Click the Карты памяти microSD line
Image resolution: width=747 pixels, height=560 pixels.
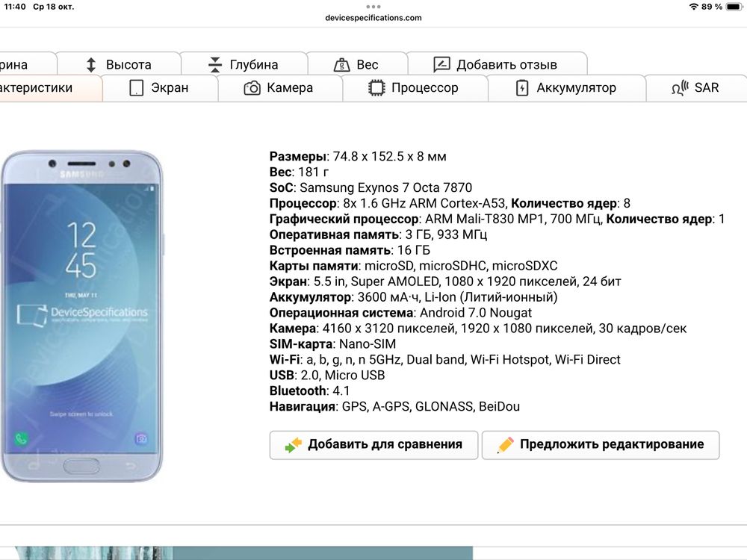414,266
